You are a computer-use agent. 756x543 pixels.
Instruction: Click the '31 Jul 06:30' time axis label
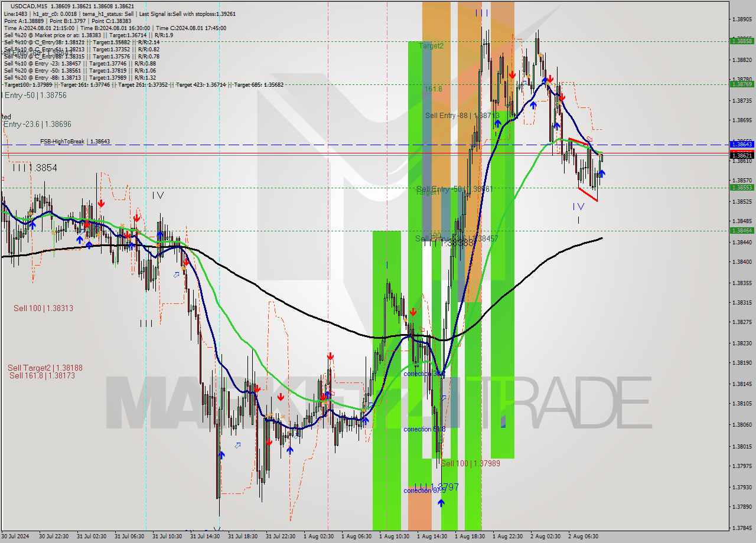pyautogui.click(x=129, y=537)
